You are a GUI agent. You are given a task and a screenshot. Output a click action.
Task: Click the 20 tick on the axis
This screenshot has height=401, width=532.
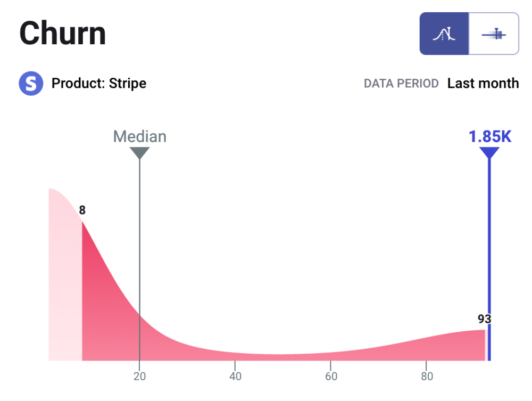pos(139,377)
